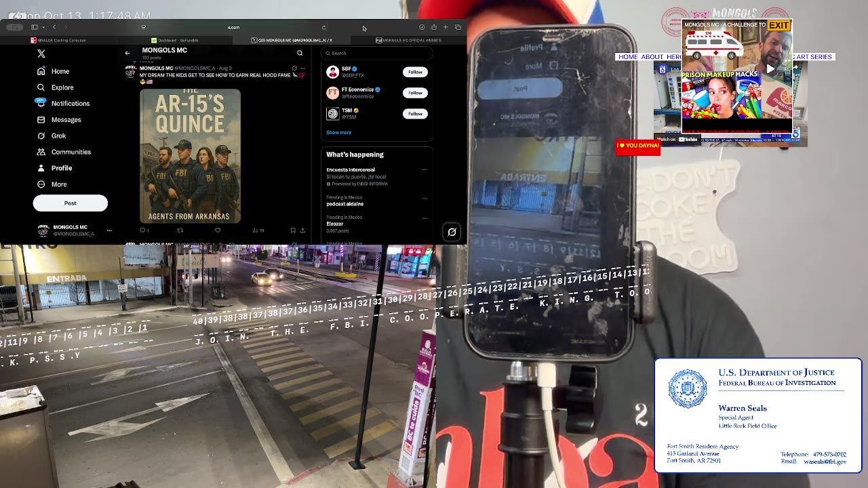Bookmark the AR-15's Quince post
Screen dimensions: 868x488
point(293,230)
